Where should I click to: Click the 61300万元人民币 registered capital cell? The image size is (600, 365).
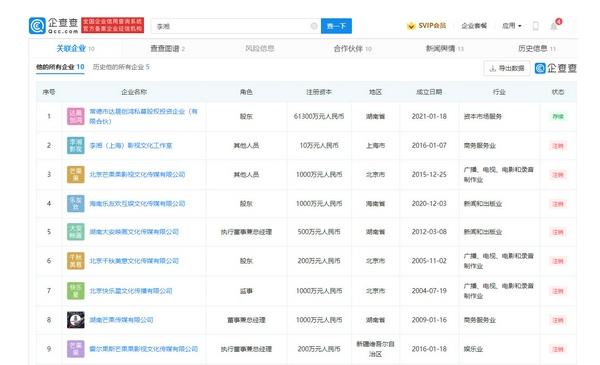pyautogui.click(x=319, y=116)
